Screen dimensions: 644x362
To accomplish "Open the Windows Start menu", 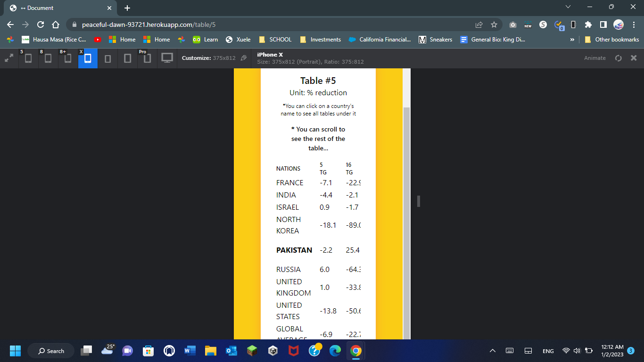I will (16, 351).
